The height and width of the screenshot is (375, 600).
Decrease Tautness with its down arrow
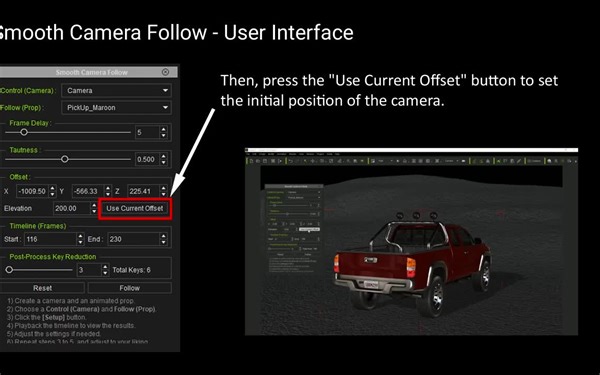164,162
